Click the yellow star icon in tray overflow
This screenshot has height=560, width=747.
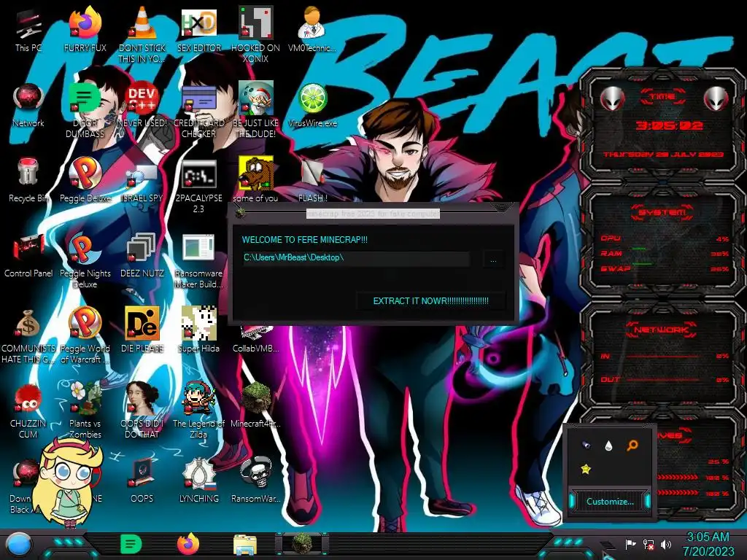coord(586,469)
